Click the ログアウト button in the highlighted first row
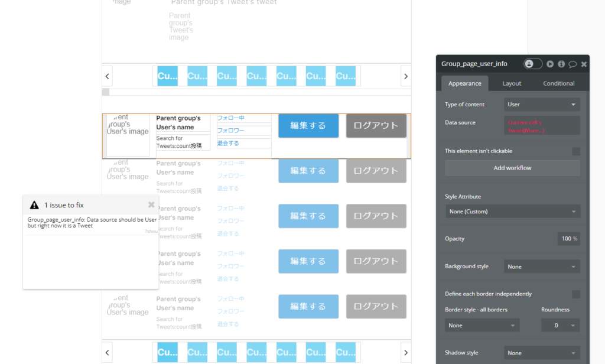This screenshot has height=364, width=605. (x=376, y=125)
